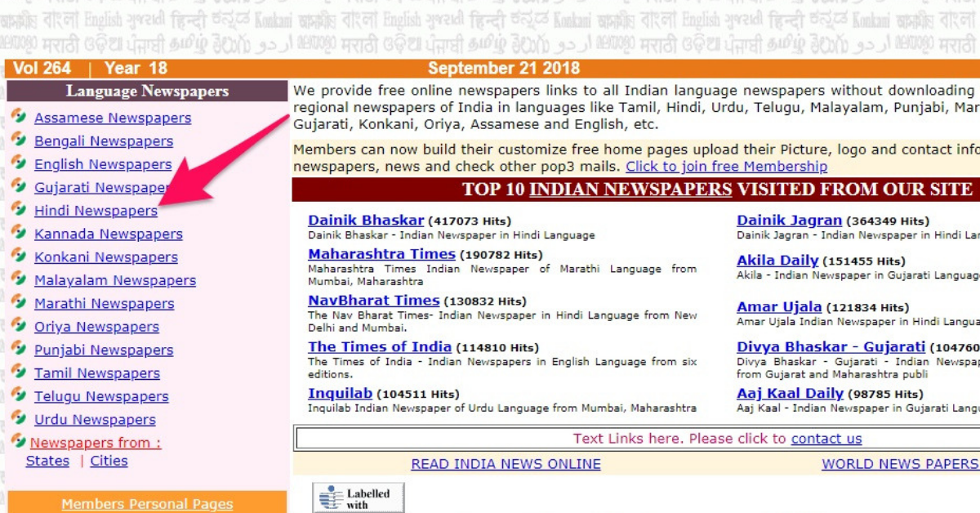Click the bullet icon beside Assamese Newspapers
The height and width of the screenshot is (513, 980).
coord(20,117)
